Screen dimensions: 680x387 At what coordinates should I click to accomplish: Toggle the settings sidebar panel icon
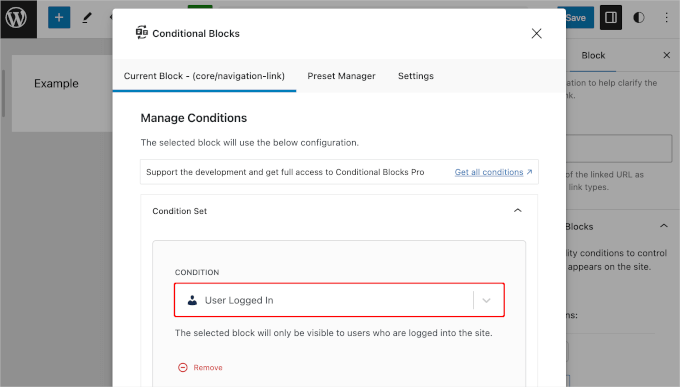[611, 18]
